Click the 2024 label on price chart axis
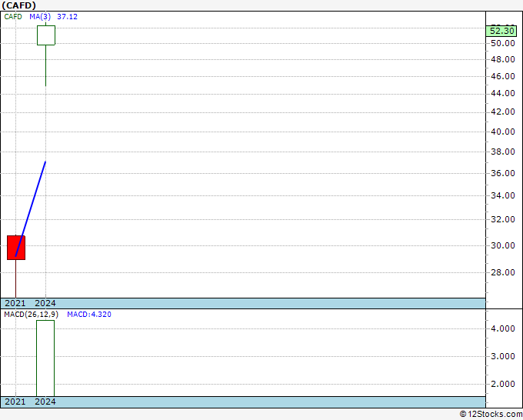The height and width of the screenshot is (420, 523). (x=45, y=303)
